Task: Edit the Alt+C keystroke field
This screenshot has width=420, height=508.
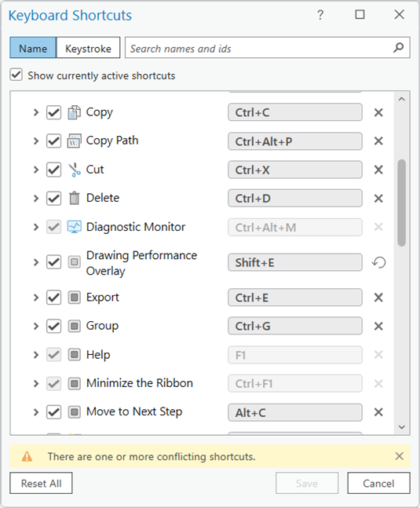Action: pyautogui.click(x=295, y=412)
